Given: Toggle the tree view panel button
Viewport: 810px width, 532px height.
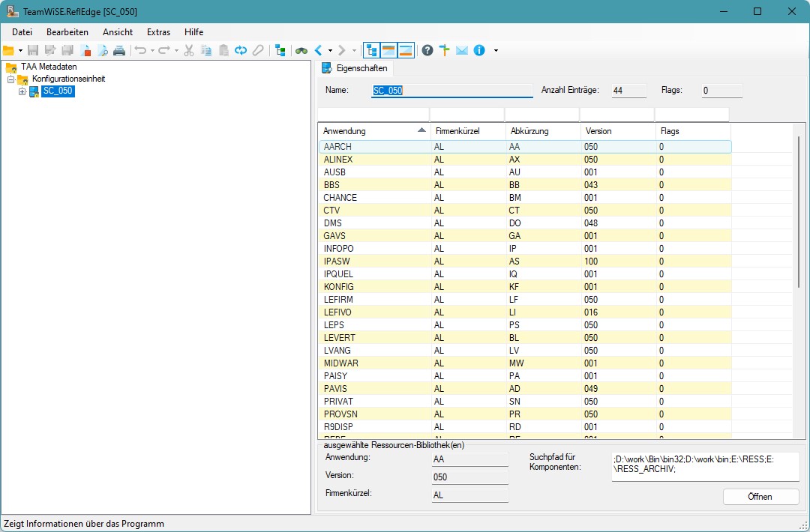Looking at the screenshot, I should (371, 51).
